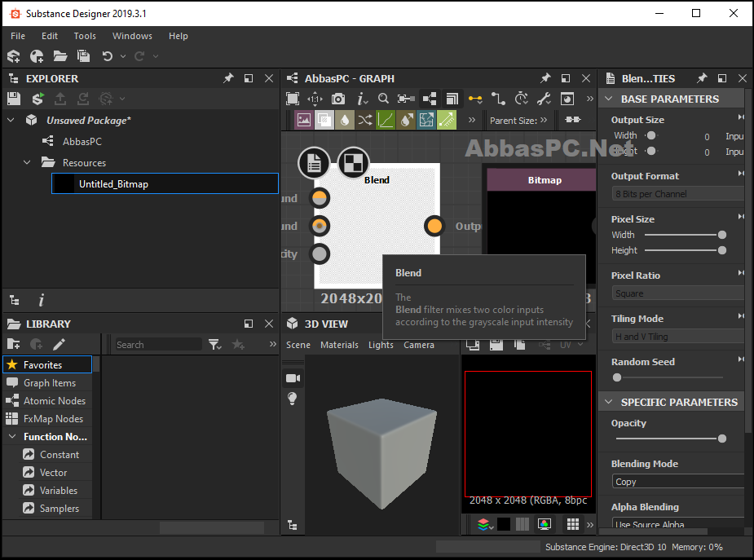
Task: Add the Pixel Processor ruler node
Action: (447, 120)
